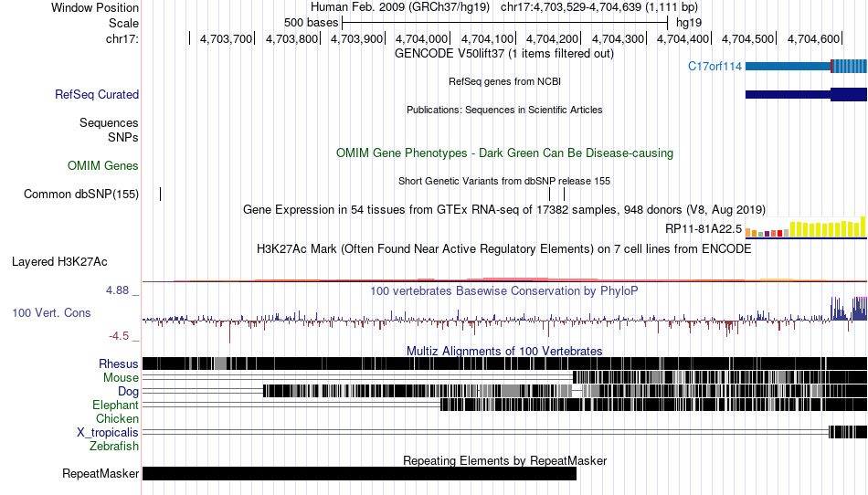
Task: Click the H3K27Ac Mark track title
Action: click(504, 249)
